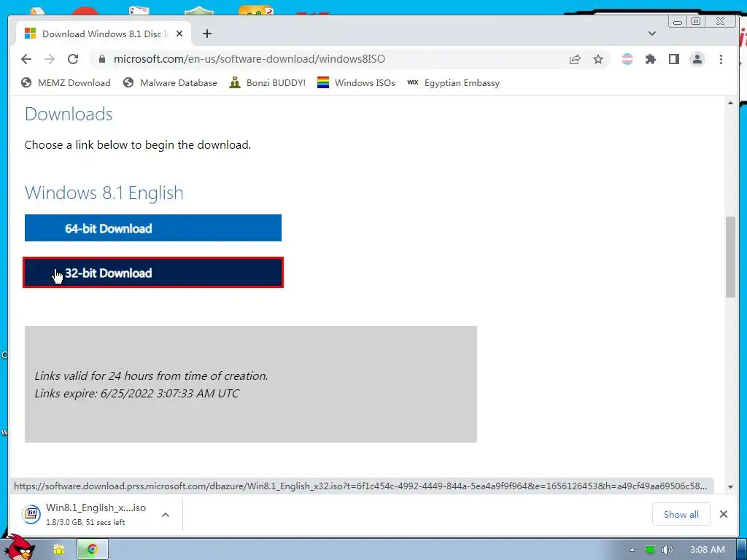Viewport: 747px width, 560px height.
Task: Click the Downloads heading
Action: pyautogui.click(x=69, y=114)
